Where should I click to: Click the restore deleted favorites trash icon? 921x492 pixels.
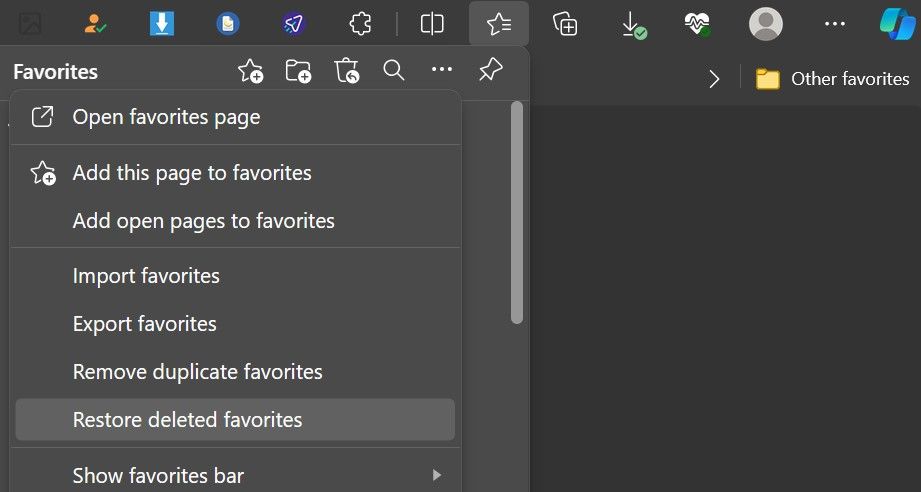347,71
